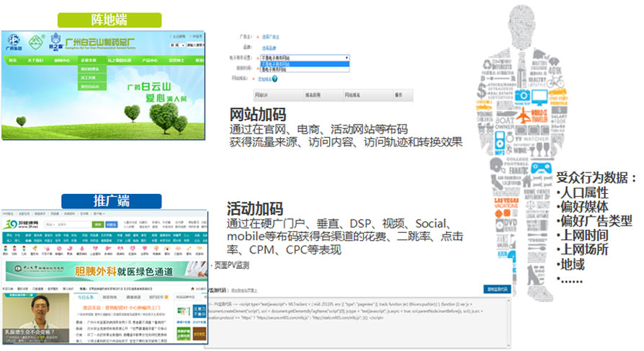Click the 胆胰外科就医绿色通道 banner
644x351 pixels.
click(106, 271)
